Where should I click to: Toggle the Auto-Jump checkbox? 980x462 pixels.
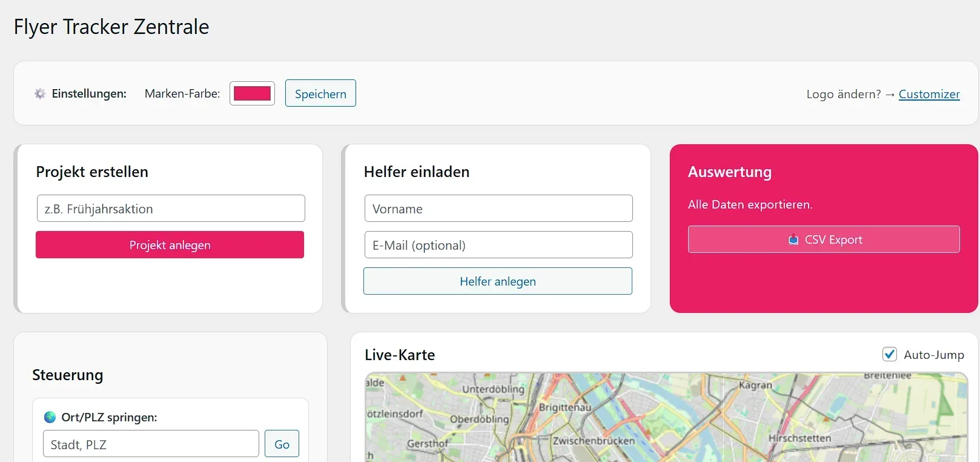pos(889,354)
